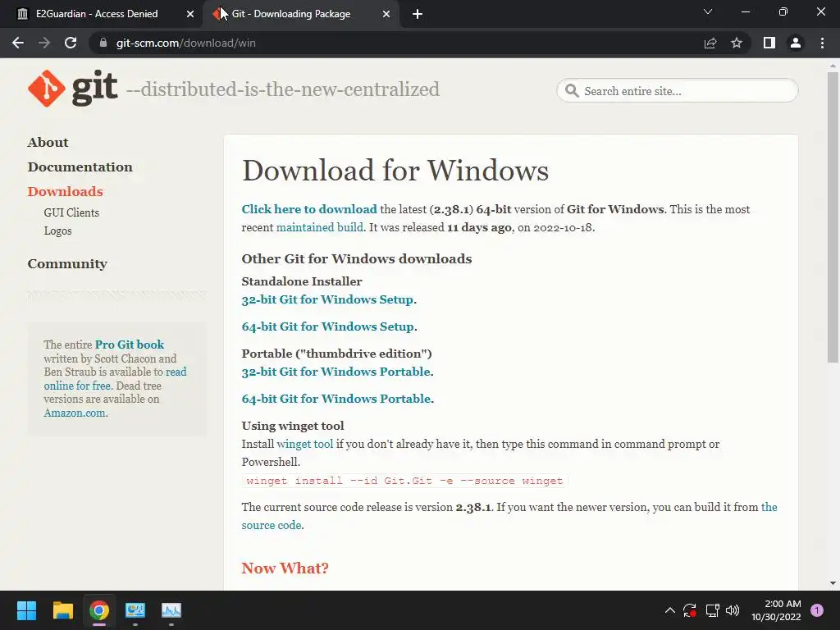Open the clock and date flyout

click(x=776, y=610)
